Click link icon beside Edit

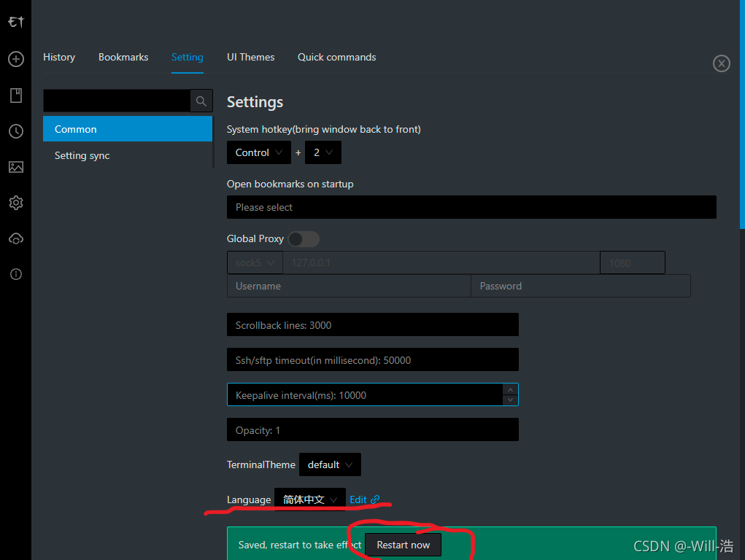pos(375,499)
